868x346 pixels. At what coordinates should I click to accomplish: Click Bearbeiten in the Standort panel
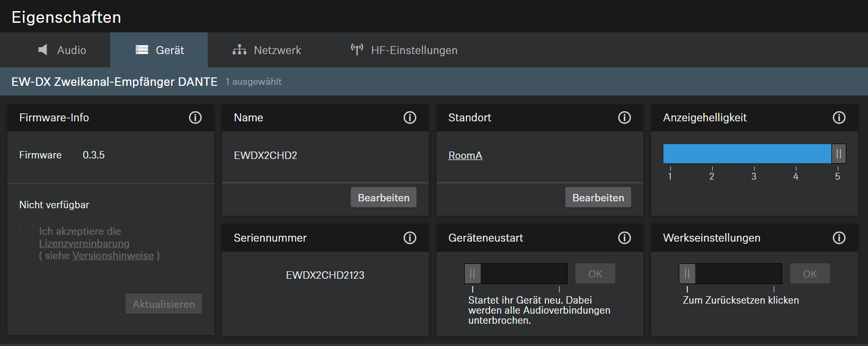tap(598, 198)
